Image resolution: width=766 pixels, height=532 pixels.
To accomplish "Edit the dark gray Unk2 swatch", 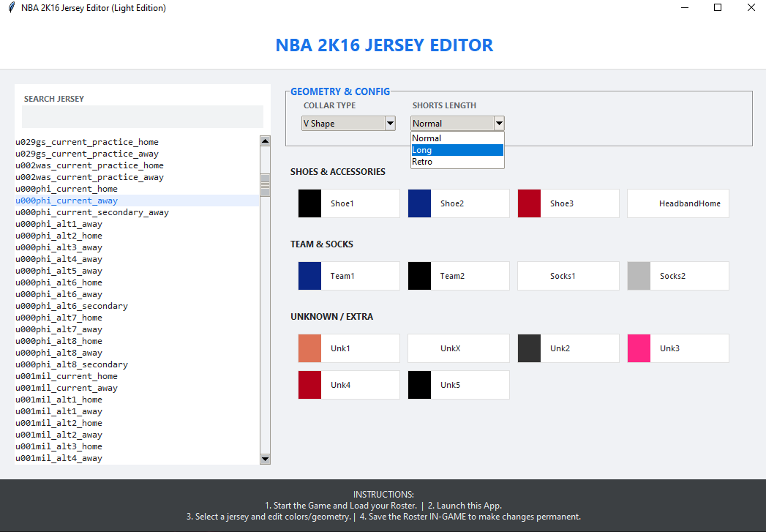I will click(x=529, y=348).
